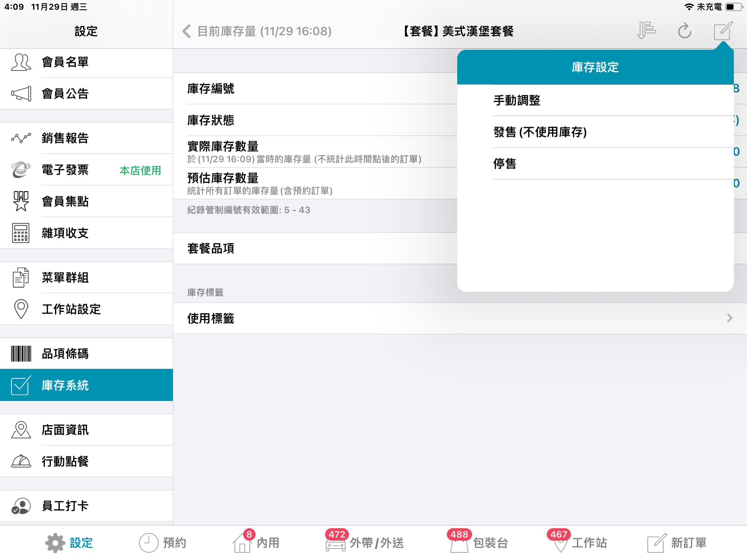Viewport: 747px width, 560px height.
Task: Tap the 488 badge on 包裝台
Action: tap(459, 534)
